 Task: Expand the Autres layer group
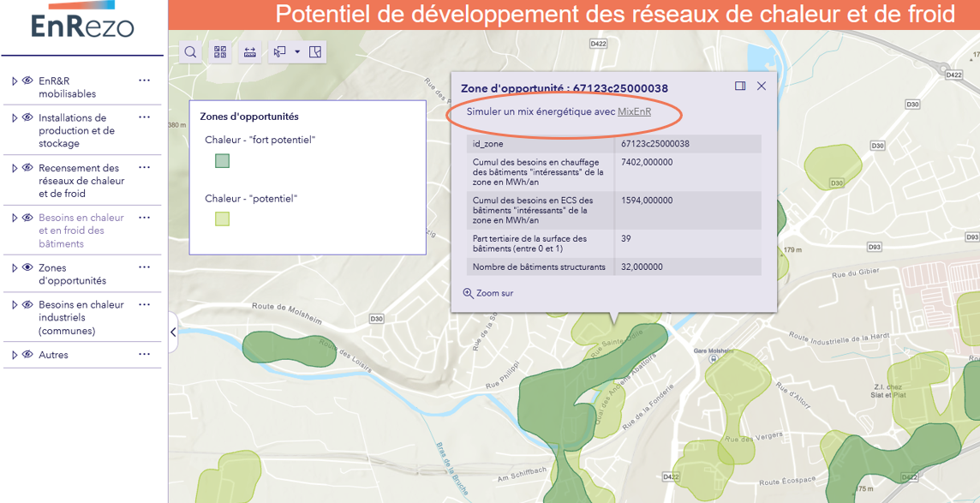tap(15, 354)
